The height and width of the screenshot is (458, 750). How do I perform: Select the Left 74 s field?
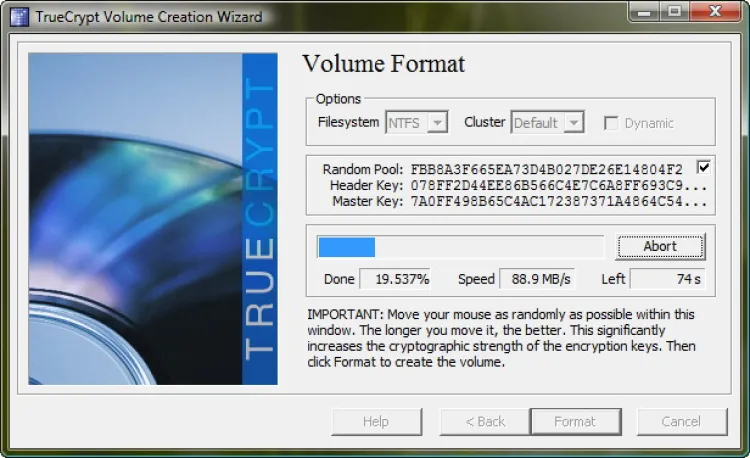(x=668, y=279)
